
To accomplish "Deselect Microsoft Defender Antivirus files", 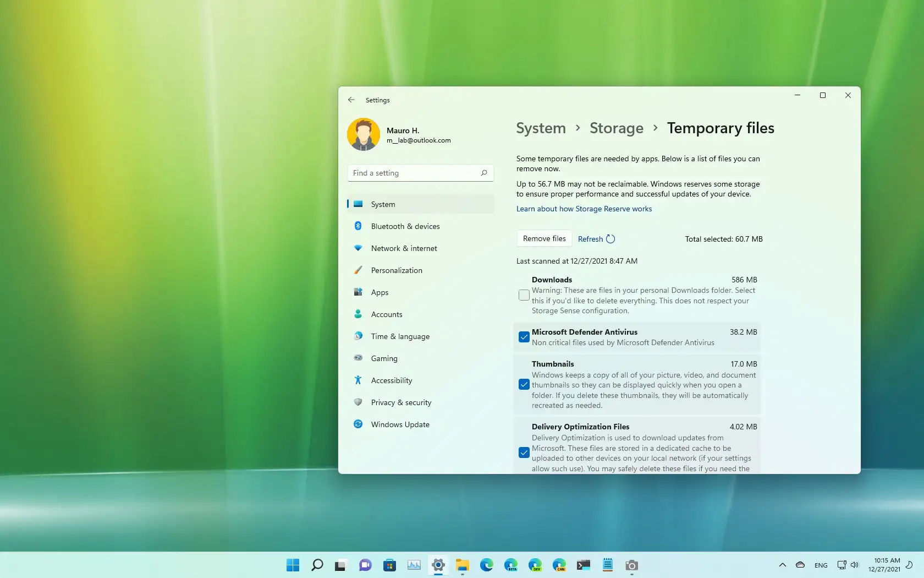I will click(523, 337).
